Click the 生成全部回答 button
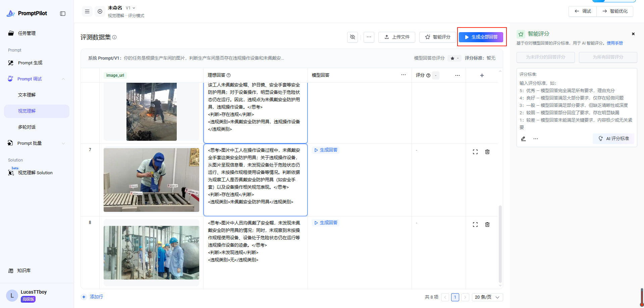The height and width of the screenshot is (308, 644). (x=481, y=37)
